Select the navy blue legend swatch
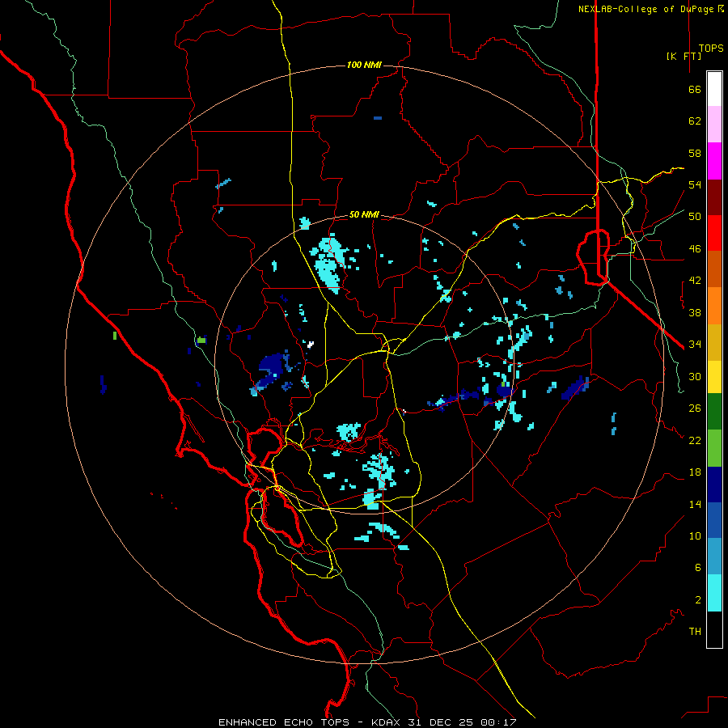 (x=714, y=485)
